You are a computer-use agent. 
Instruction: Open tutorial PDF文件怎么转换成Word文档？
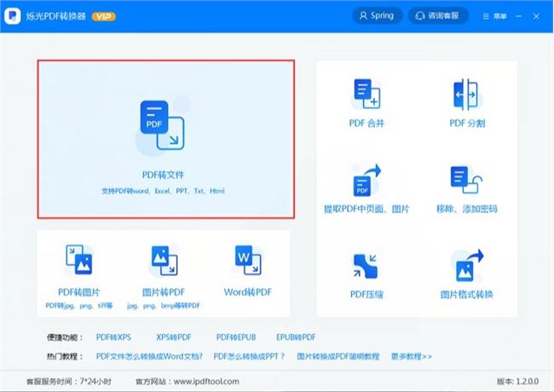150,355
